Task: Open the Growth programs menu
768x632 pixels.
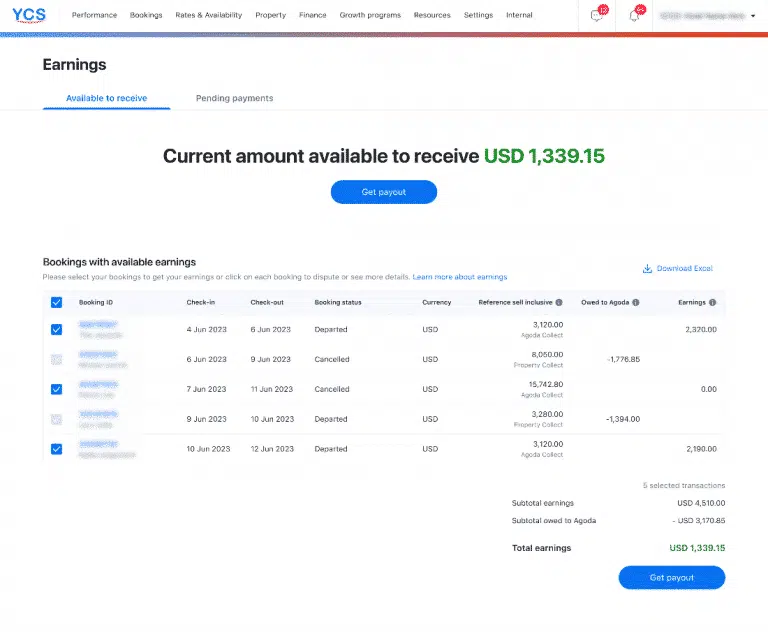Action: pos(370,15)
